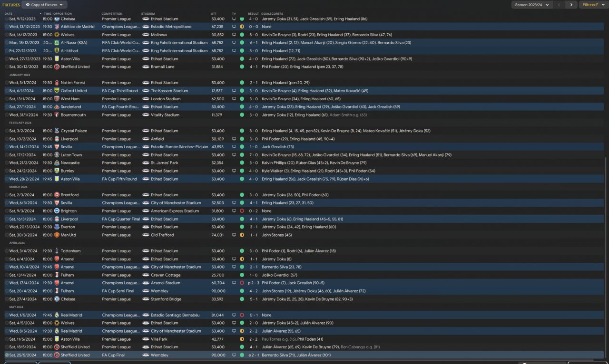Open the Estadio Metropolitano stadium link
The image size is (609, 364).
pos(171,27)
